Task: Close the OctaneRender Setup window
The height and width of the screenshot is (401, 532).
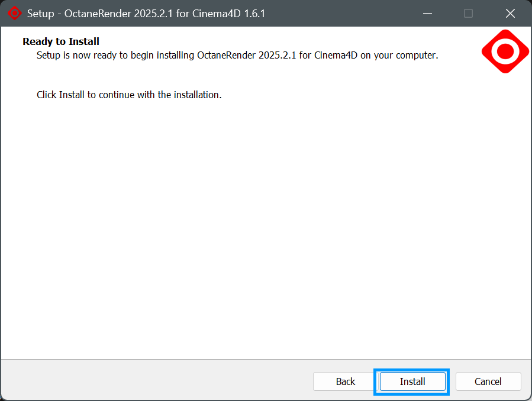Action: [510, 13]
